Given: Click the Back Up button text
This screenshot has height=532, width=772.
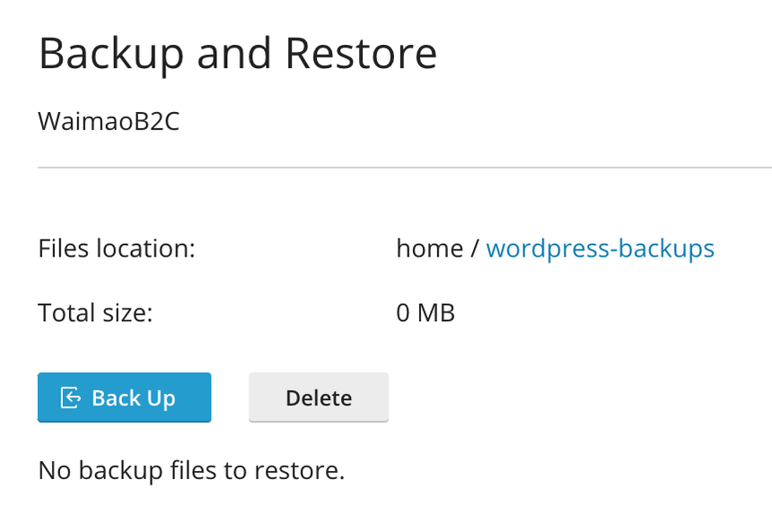Looking at the screenshot, I should point(135,397).
